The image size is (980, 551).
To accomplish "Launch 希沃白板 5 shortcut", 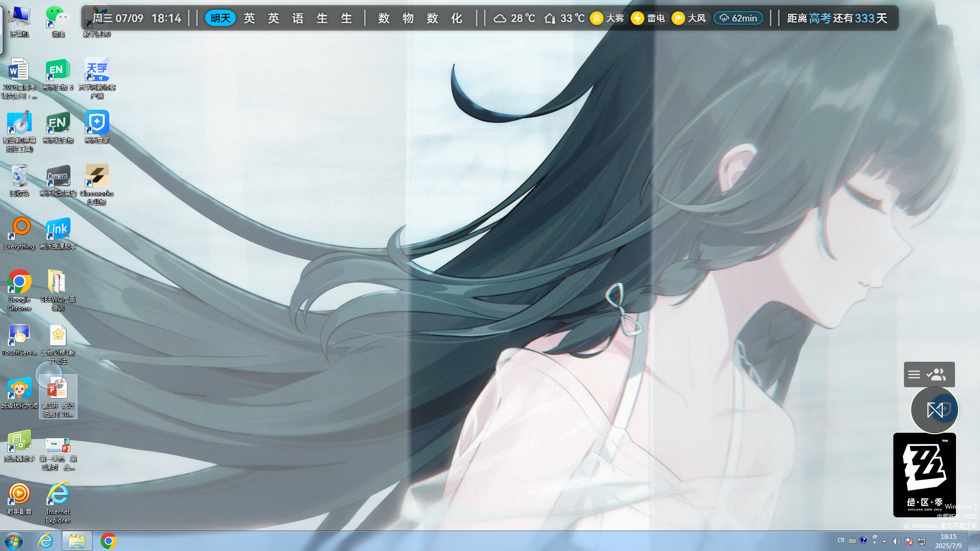I will tap(58, 74).
